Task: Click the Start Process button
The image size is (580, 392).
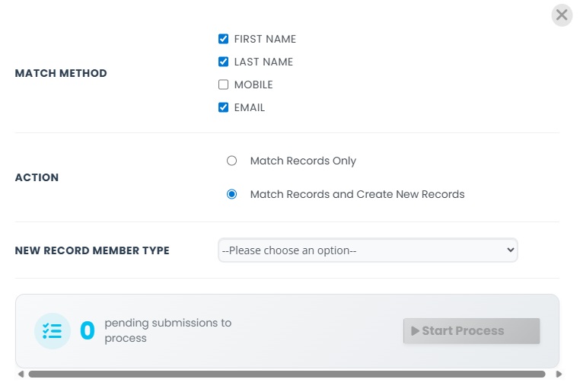Action: tap(471, 331)
